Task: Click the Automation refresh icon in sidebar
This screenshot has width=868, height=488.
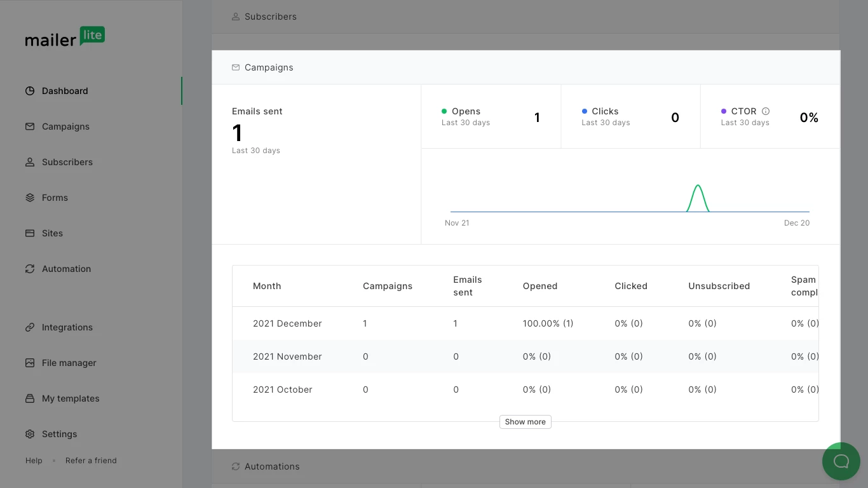Action: [30, 269]
